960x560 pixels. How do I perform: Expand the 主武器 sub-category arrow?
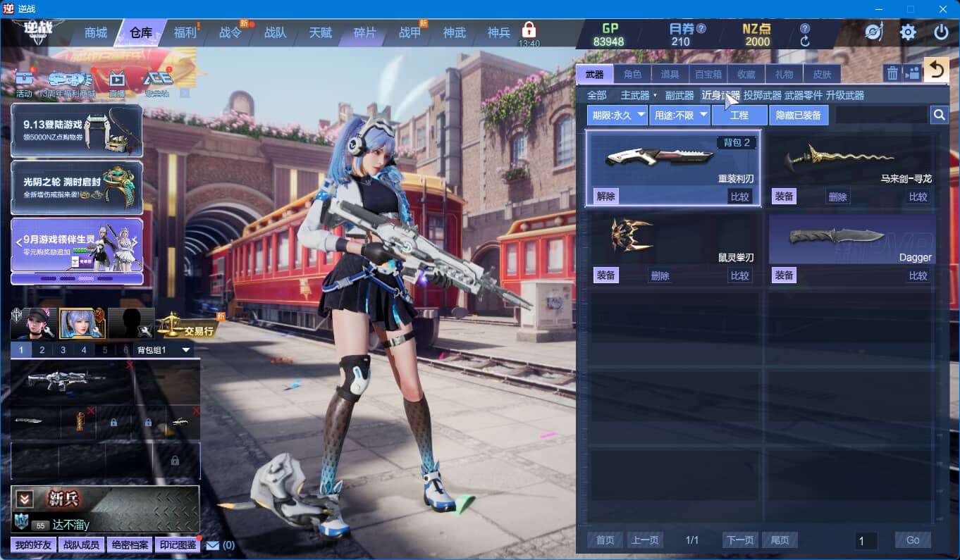(655, 95)
